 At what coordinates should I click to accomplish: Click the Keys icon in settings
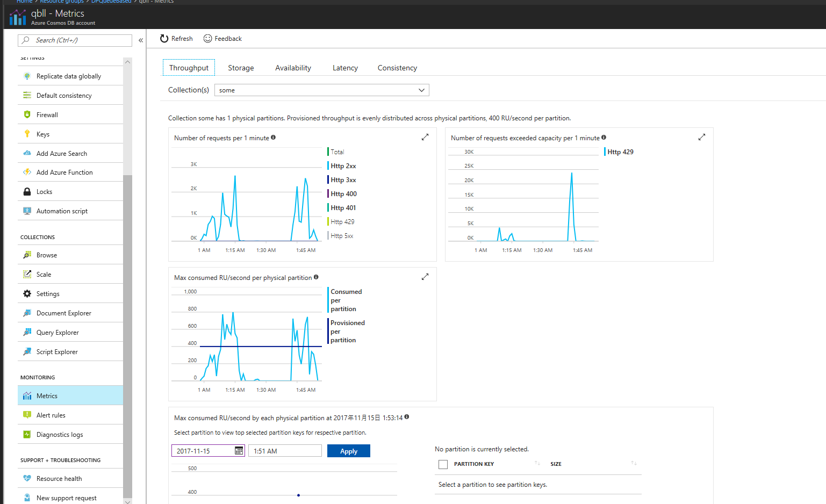27,133
